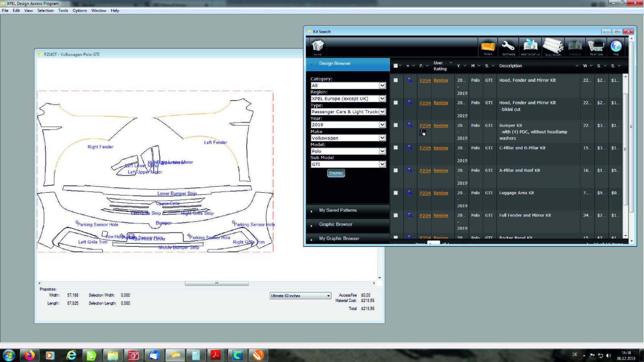Image resolution: width=644 pixels, height=362 pixels.
Task: Tick the C-Pillar and B-Pillar Kit checkbox
Action: [396, 148]
